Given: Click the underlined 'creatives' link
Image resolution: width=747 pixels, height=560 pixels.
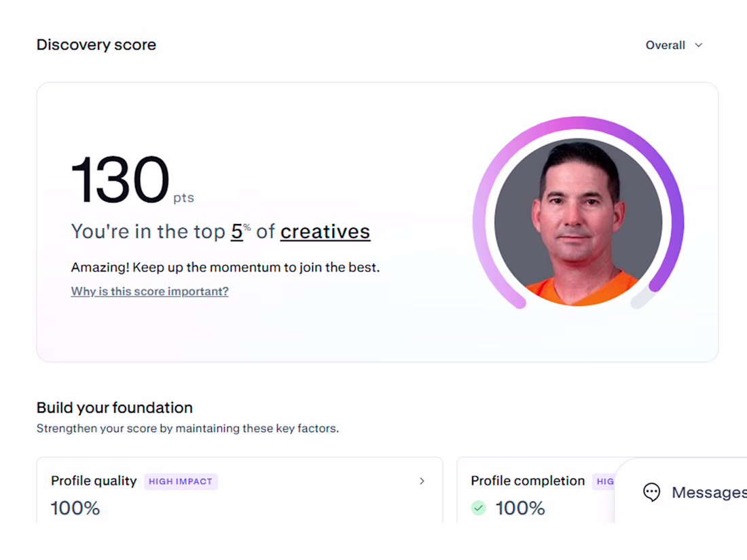Looking at the screenshot, I should tap(325, 231).
